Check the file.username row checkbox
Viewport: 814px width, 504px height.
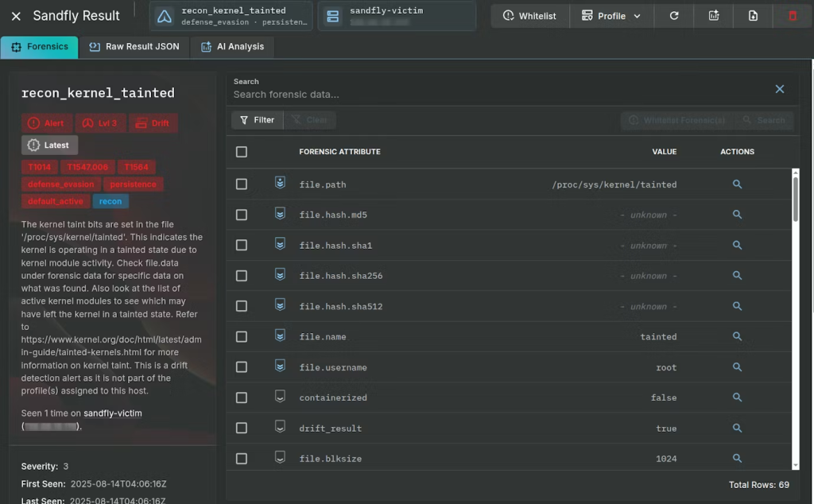click(242, 367)
